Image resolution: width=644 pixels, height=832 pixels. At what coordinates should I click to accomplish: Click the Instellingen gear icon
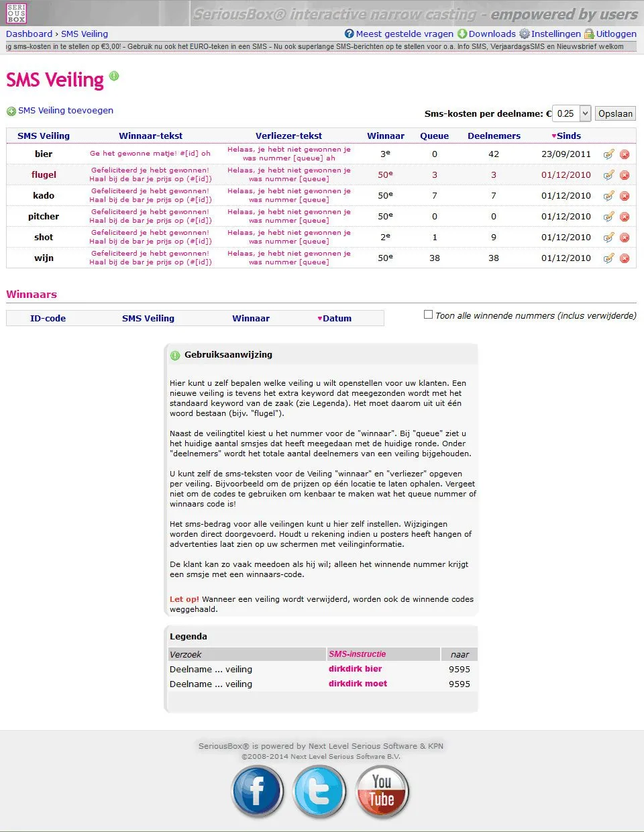(525, 34)
